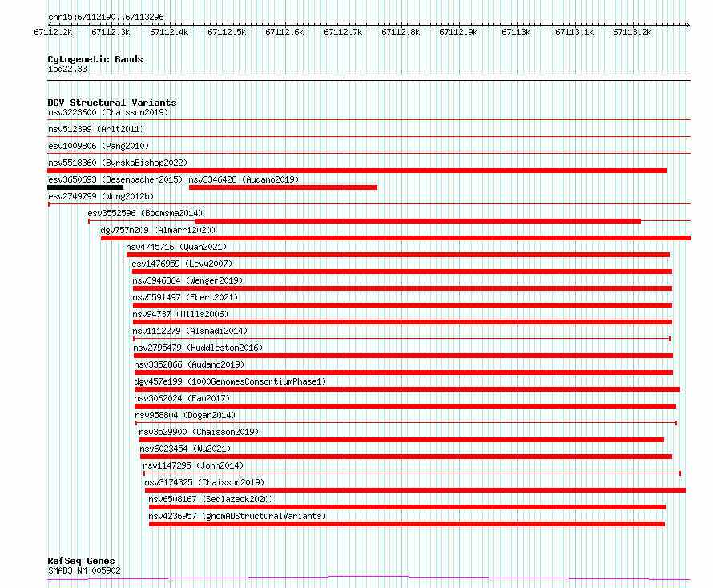Image resolution: width=713 pixels, height=588 pixels.
Task: Click esv1476959 (Levy2007) variant label
Action: (x=182, y=264)
